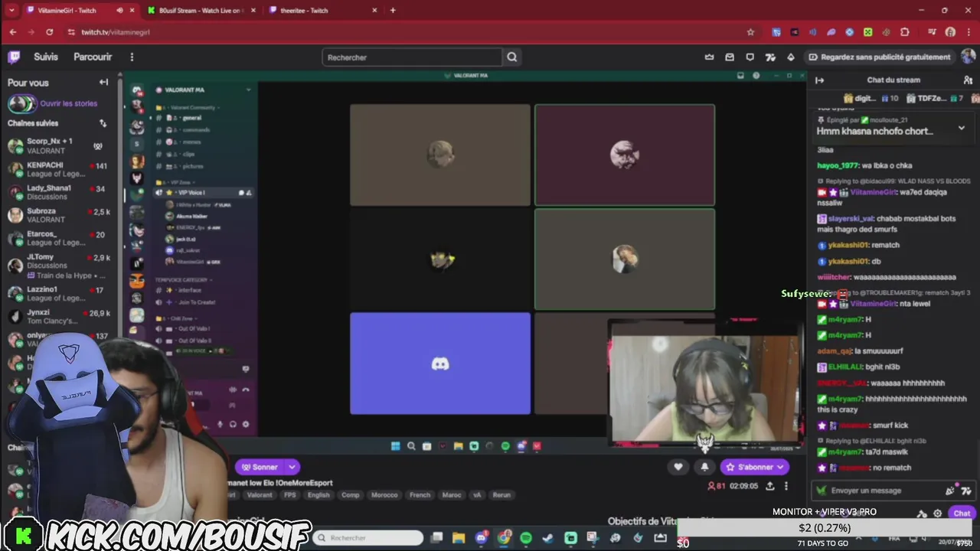Select the Rerun stream tag
This screenshot has height=551, width=980.
tap(501, 495)
